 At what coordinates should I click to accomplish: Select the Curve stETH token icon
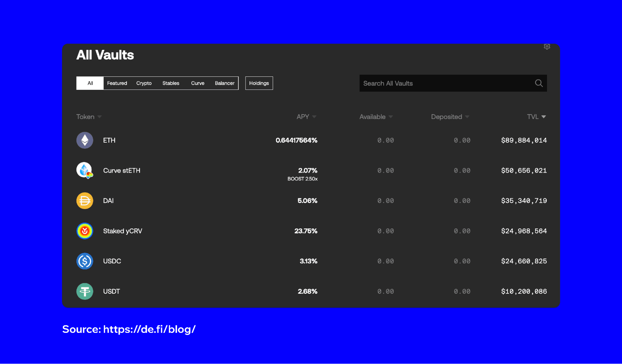click(85, 170)
